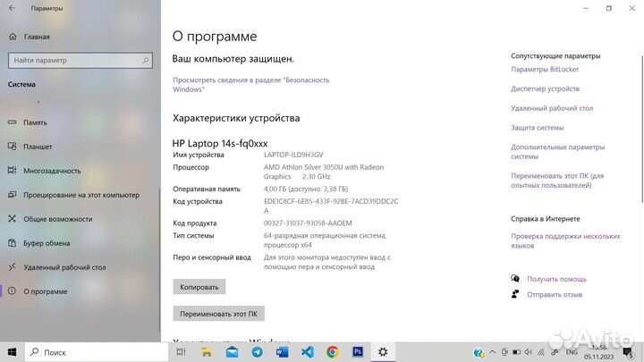The image size is (644, 362).
Task: Click the device ID starting EDE1C8CF
Action: [x=331, y=206]
